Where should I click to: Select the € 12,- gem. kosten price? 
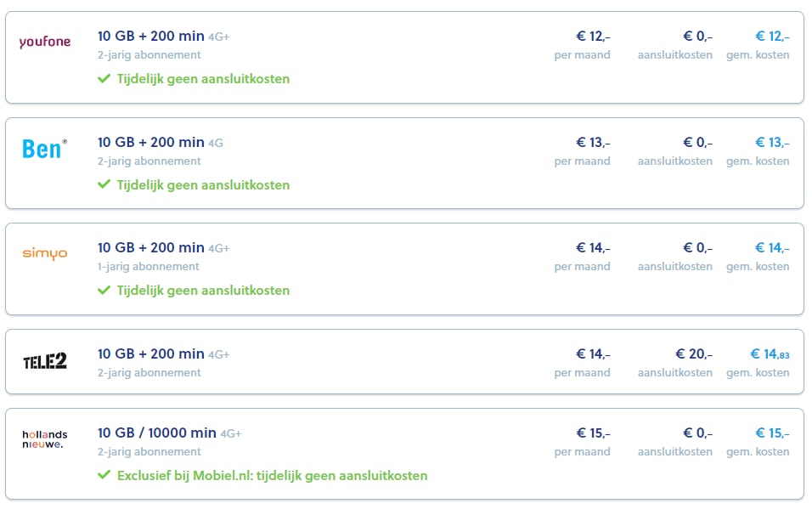(772, 37)
